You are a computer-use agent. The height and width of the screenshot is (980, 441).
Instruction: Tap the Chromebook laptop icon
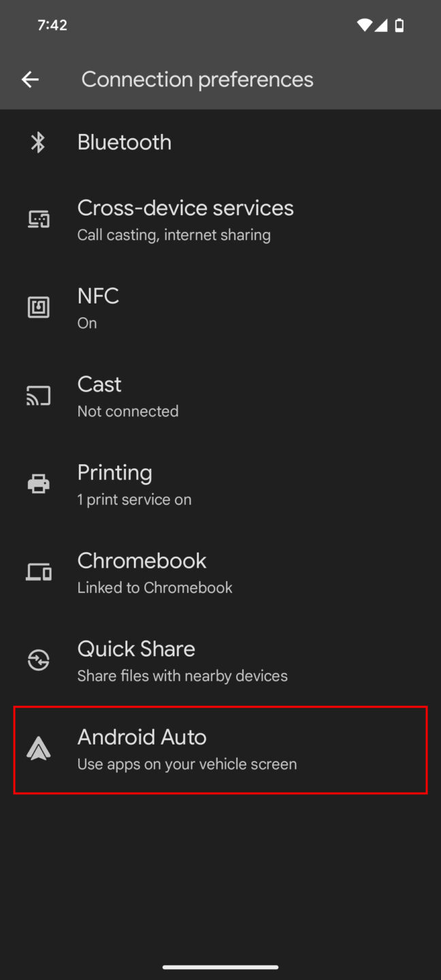pos(38,572)
